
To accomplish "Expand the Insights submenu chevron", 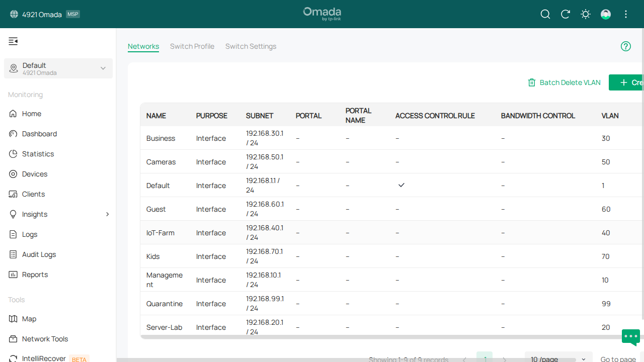I will coord(107,214).
